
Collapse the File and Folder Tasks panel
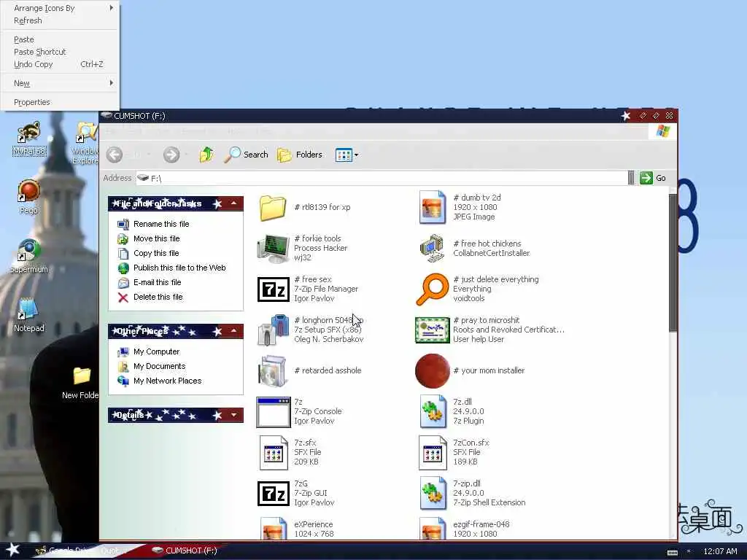tap(234, 203)
